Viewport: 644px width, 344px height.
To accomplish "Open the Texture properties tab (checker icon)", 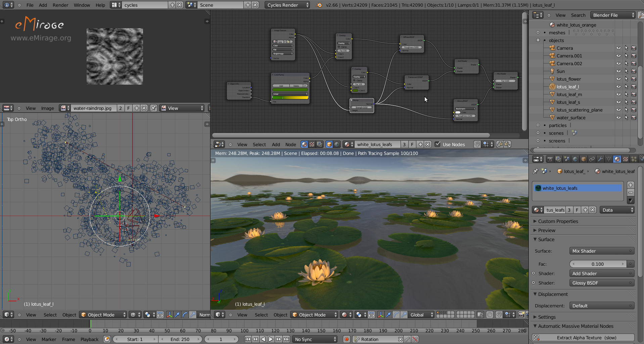I will tap(625, 159).
